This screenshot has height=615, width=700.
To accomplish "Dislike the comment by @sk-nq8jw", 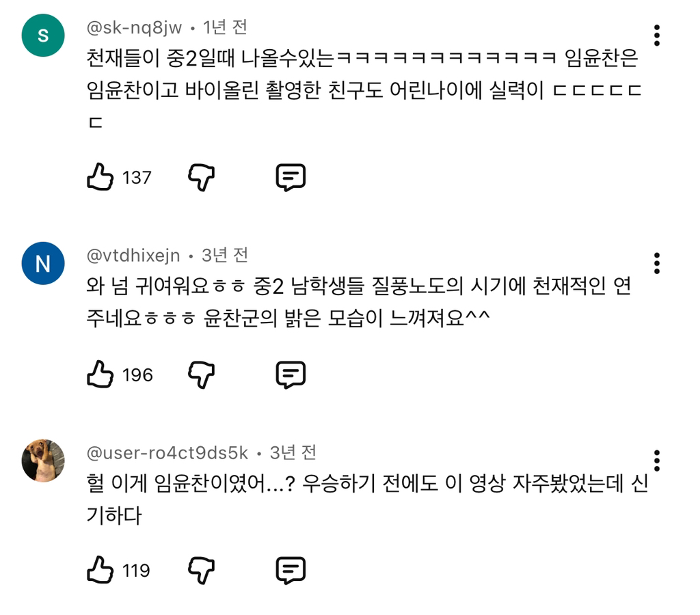I will [x=201, y=178].
